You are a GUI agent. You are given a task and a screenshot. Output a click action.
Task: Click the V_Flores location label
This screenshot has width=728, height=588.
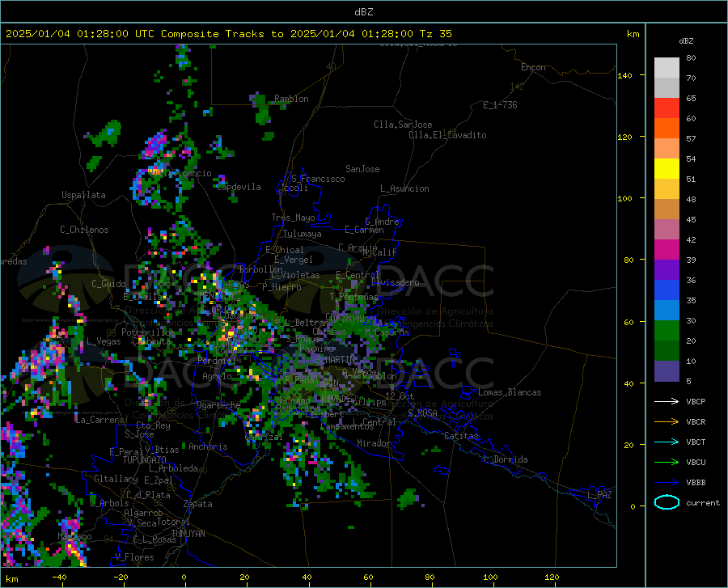tap(134, 557)
